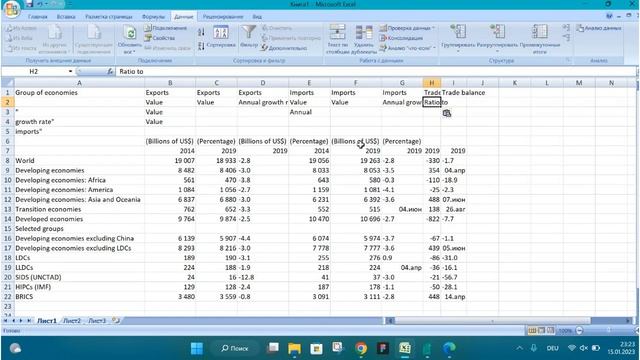The image size is (640, 360).
Task: Open the Главная ribbon tab
Action: [38, 17]
